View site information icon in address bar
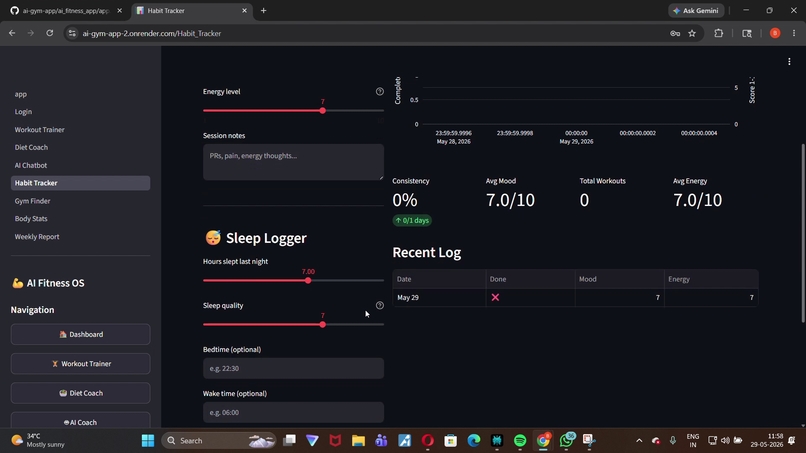 point(72,33)
